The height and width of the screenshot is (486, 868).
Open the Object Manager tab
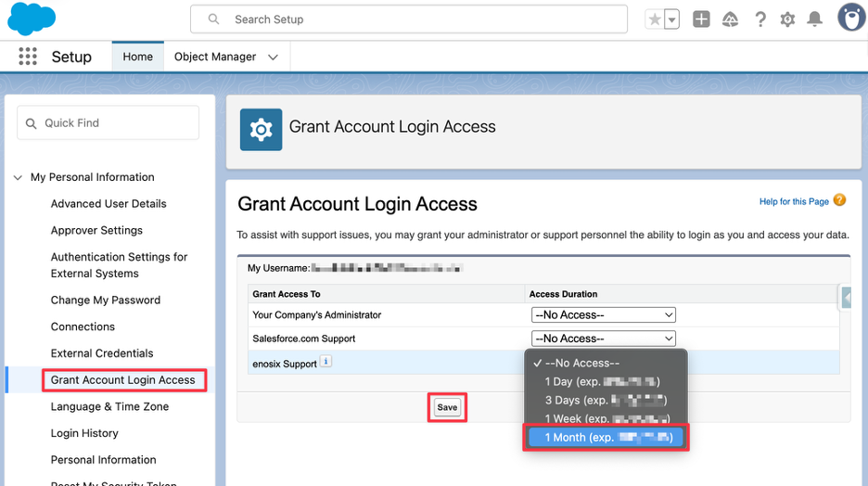pos(215,57)
